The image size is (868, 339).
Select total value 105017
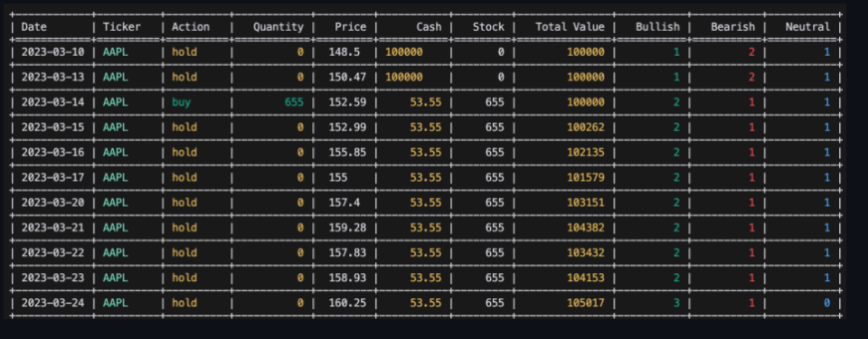pyautogui.click(x=586, y=303)
